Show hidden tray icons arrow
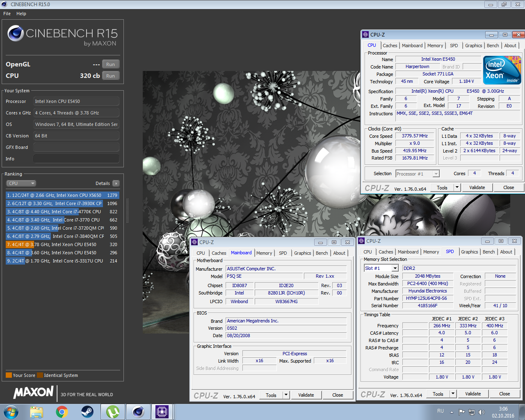 (x=452, y=412)
